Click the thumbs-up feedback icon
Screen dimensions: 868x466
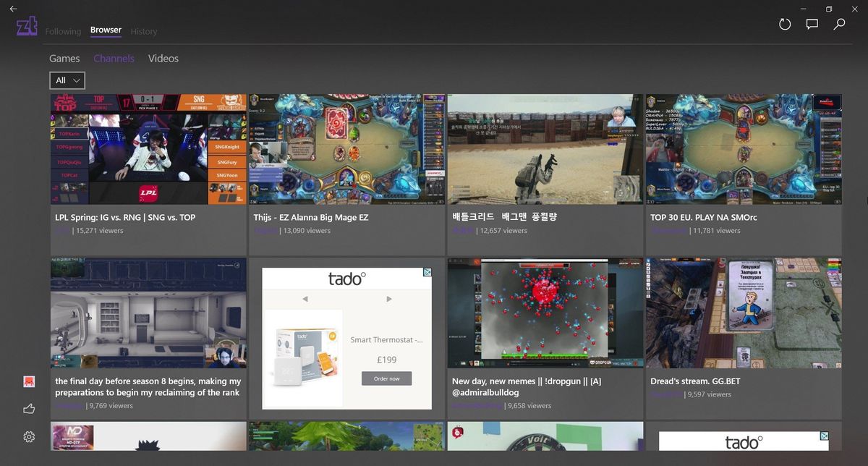pyautogui.click(x=28, y=408)
